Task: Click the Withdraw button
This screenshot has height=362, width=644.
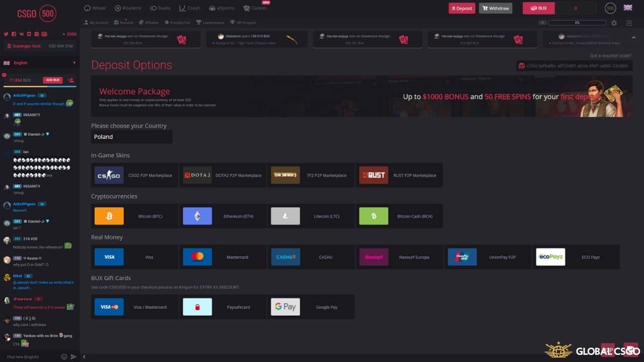Action: point(496,8)
